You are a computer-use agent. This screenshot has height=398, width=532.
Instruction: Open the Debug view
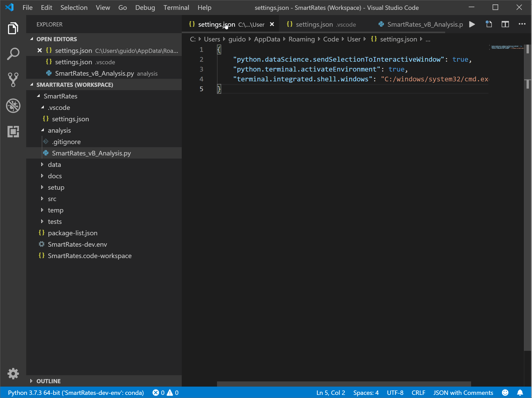click(13, 106)
